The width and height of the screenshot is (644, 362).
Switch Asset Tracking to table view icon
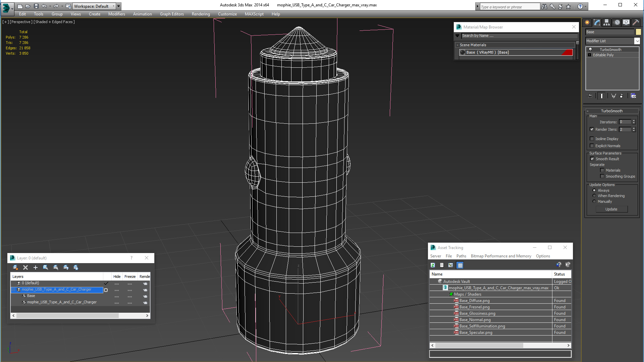point(460,265)
